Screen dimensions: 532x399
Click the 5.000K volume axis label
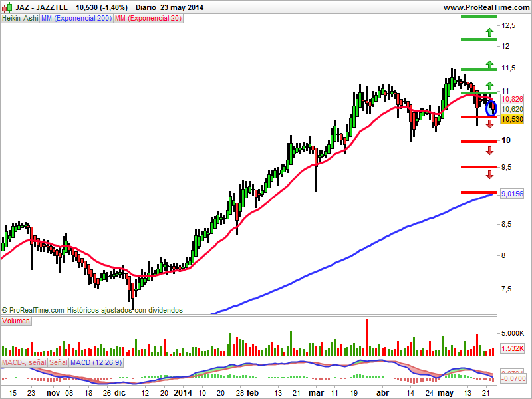[x=513, y=333]
